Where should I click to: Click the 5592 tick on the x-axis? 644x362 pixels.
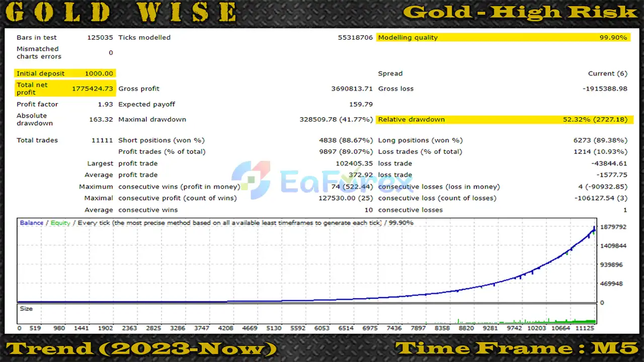[x=299, y=328]
